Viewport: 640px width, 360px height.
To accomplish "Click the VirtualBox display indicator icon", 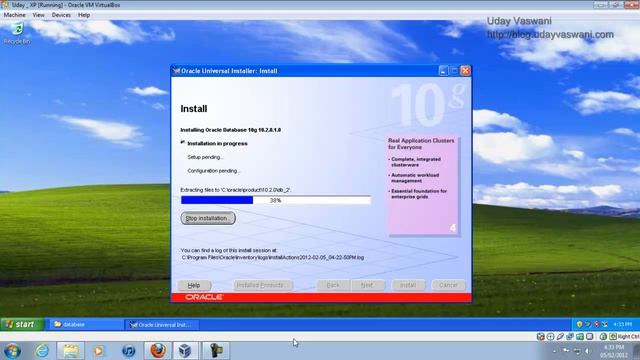I will click(x=589, y=337).
